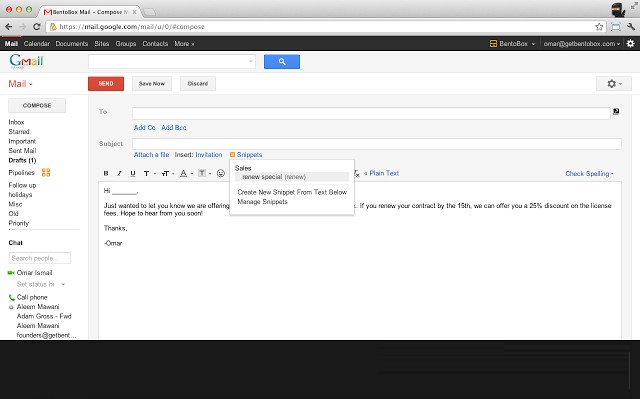Click the BentoBox icon in top bar
Image resolution: width=640 pixels, height=399 pixels.
[x=493, y=43]
